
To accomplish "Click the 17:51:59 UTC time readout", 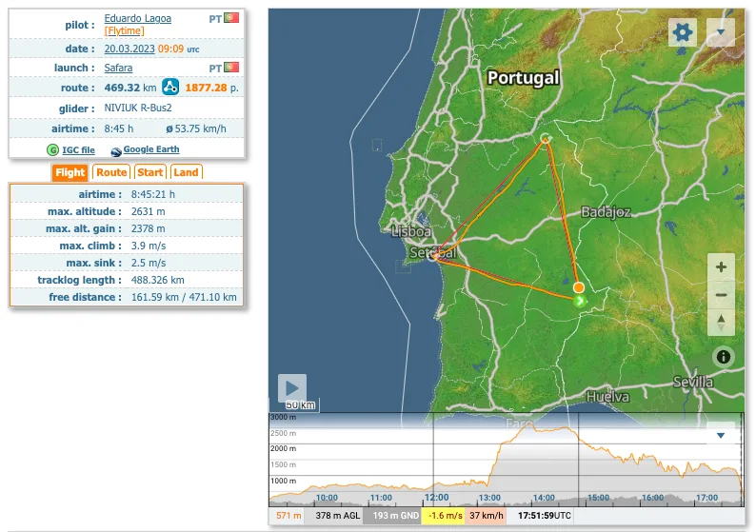I will point(545,516).
